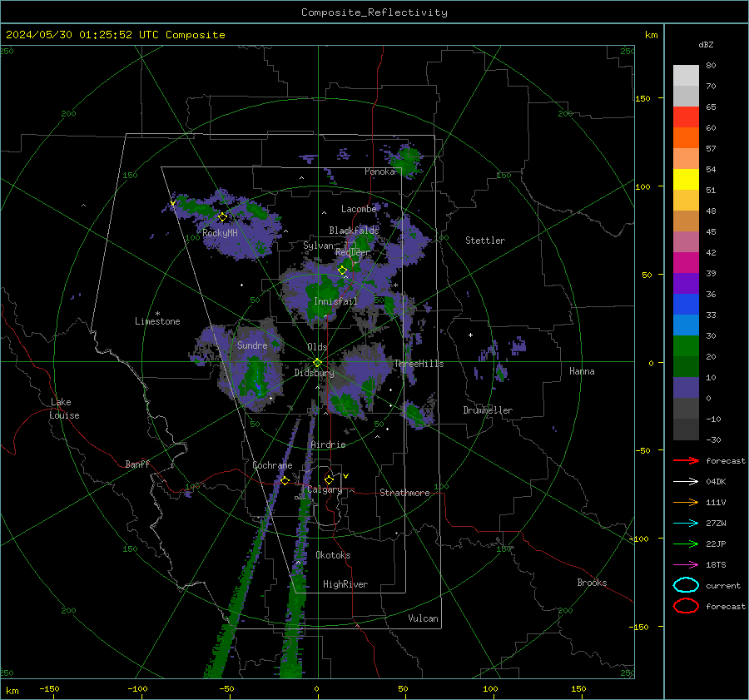Click the Okotoks city label
This screenshot has height=700, width=749.
click(x=333, y=555)
